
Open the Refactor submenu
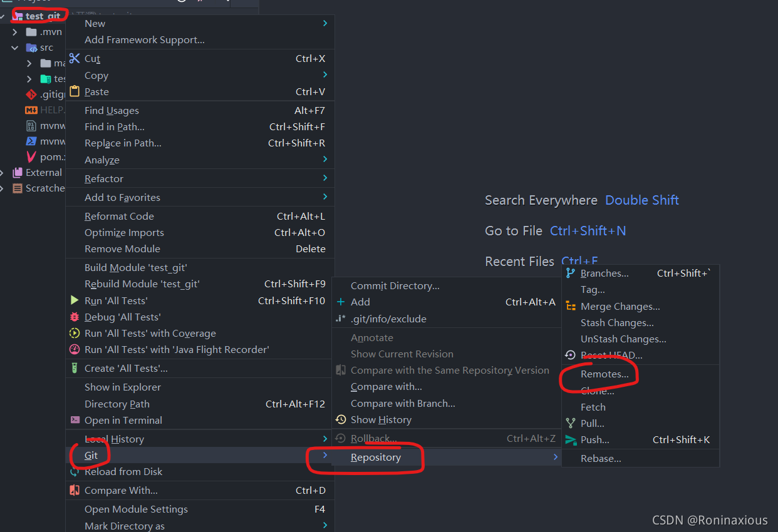(200, 178)
